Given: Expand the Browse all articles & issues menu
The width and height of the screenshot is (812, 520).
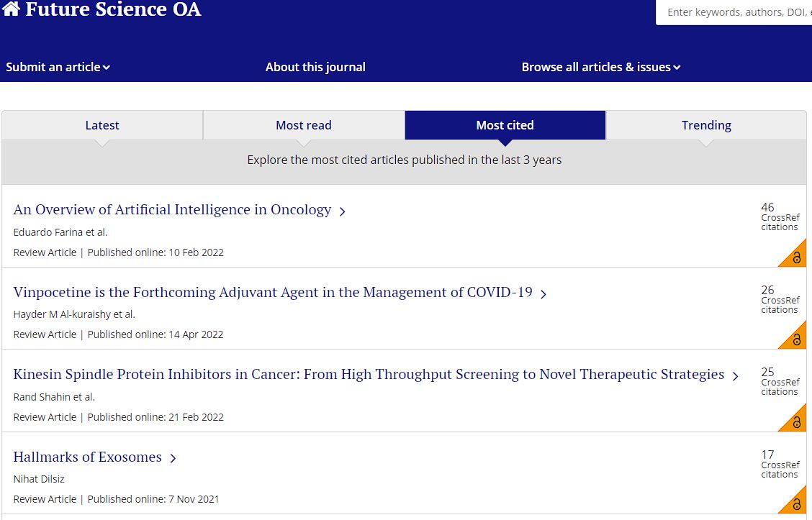Looking at the screenshot, I should pos(600,67).
